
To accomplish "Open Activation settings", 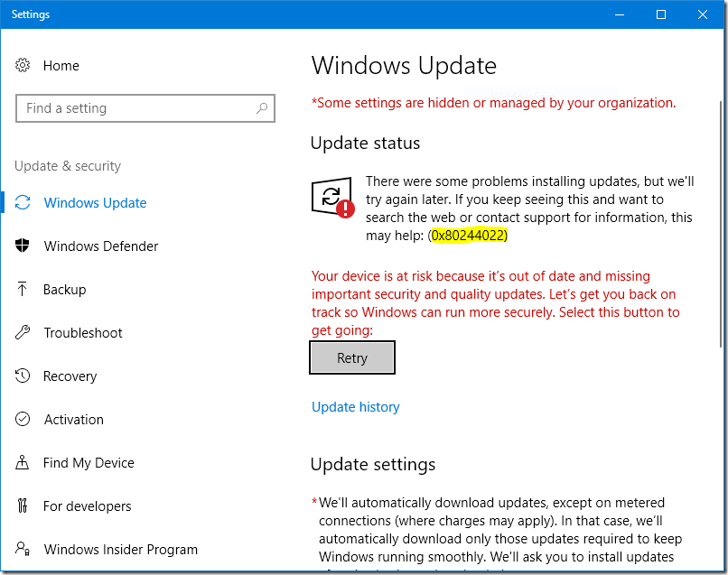I will [x=74, y=420].
